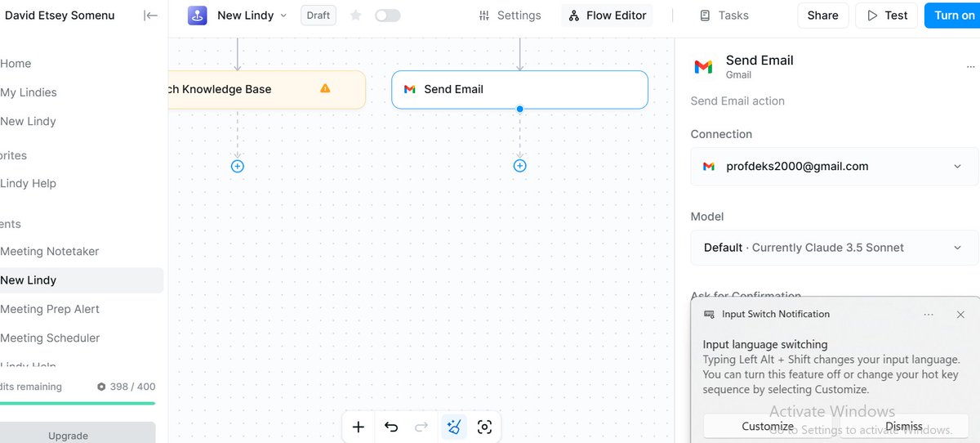
Task: Open Meeting Notetaker agent
Action: pos(50,251)
